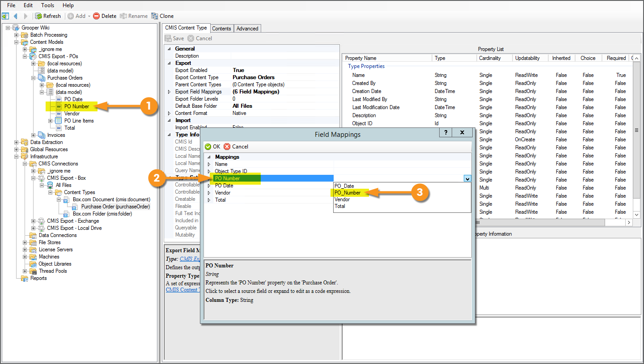
Task: Switch to the Advanced tab
Action: click(x=247, y=29)
